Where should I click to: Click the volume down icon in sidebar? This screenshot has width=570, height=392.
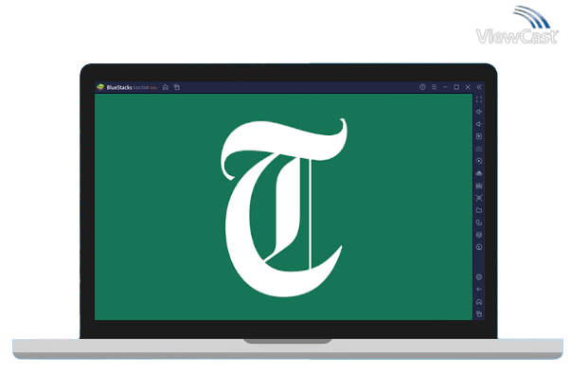coord(479,124)
